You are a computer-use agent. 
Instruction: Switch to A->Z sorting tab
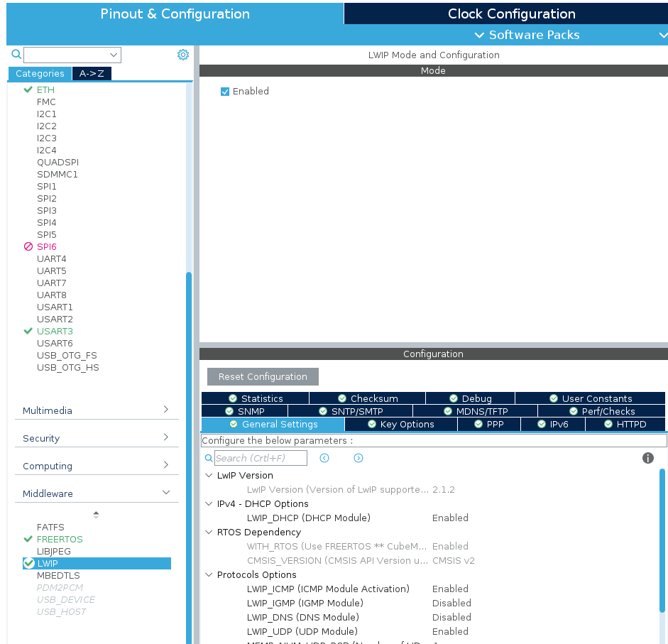[92, 73]
